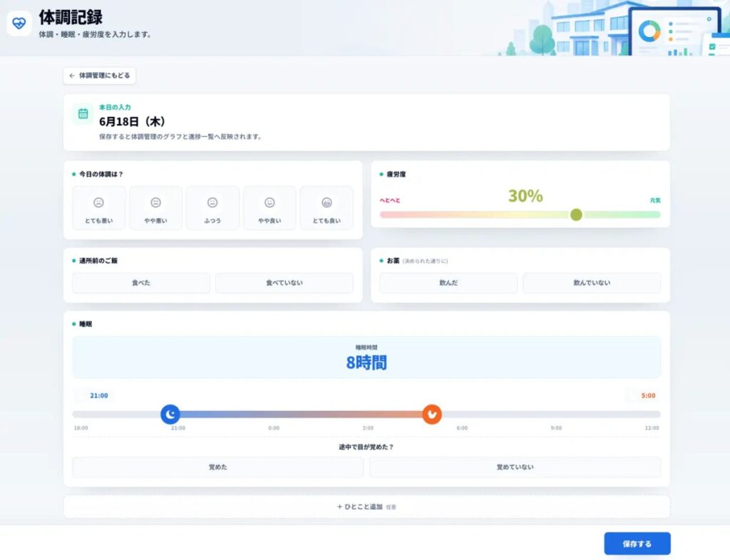
Task: Select the やや良い mood face
Action: click(x=269, y=208)
